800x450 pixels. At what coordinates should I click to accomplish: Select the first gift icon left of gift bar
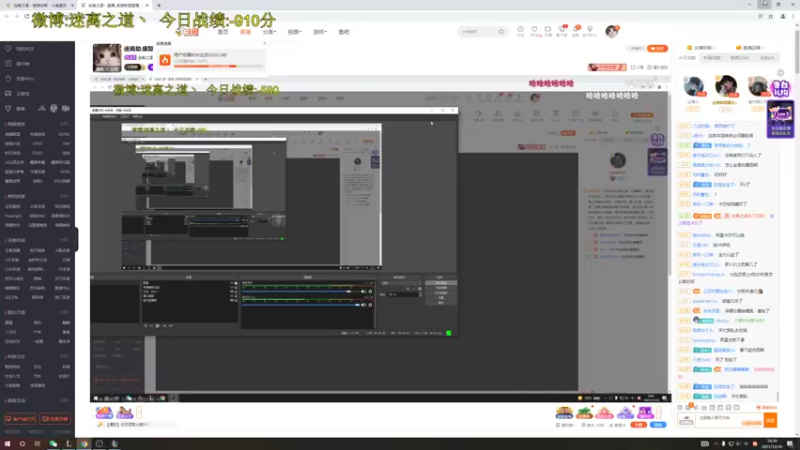104,412
